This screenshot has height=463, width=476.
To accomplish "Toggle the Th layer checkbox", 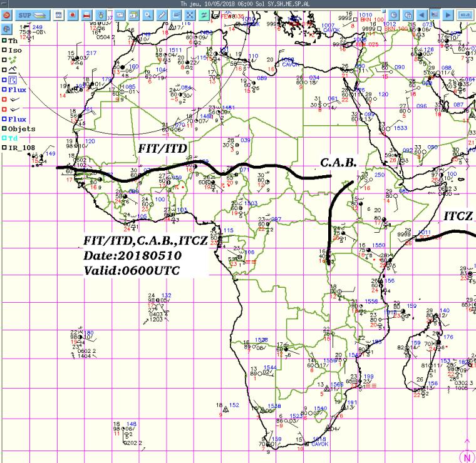I will click(x=4, y=41).
